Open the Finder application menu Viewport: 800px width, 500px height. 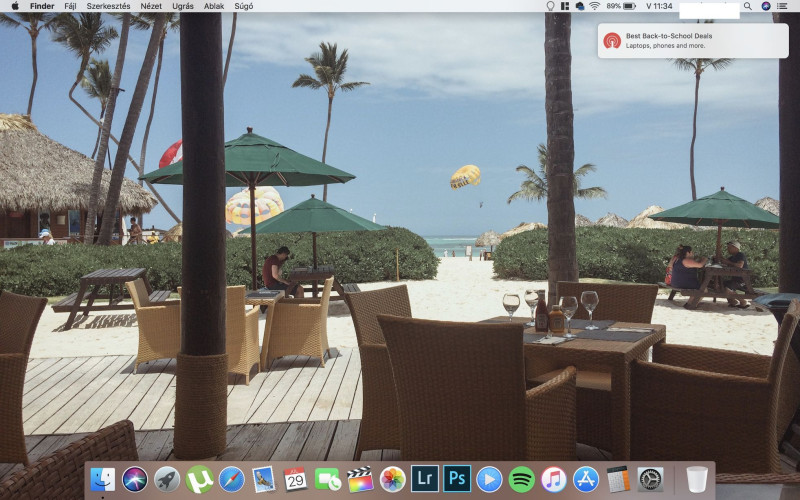(x=42, y=6)
